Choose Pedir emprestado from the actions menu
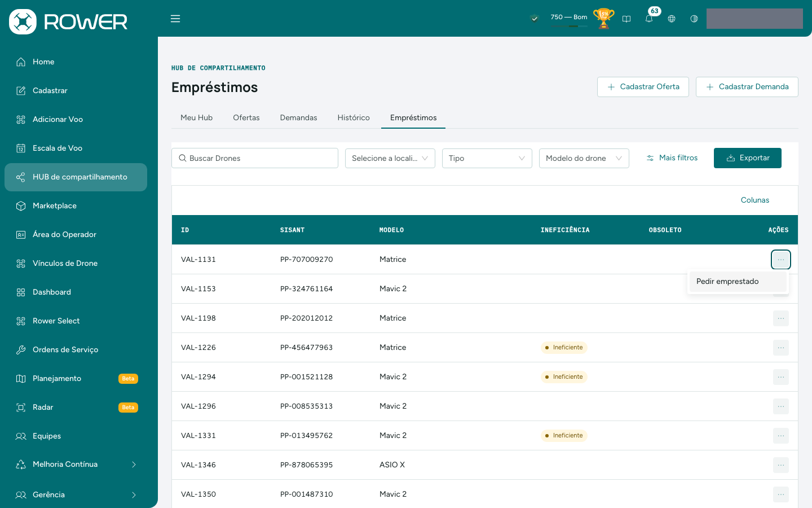The height and width of the screenshot is (508, 812). (x=738, y=281)
